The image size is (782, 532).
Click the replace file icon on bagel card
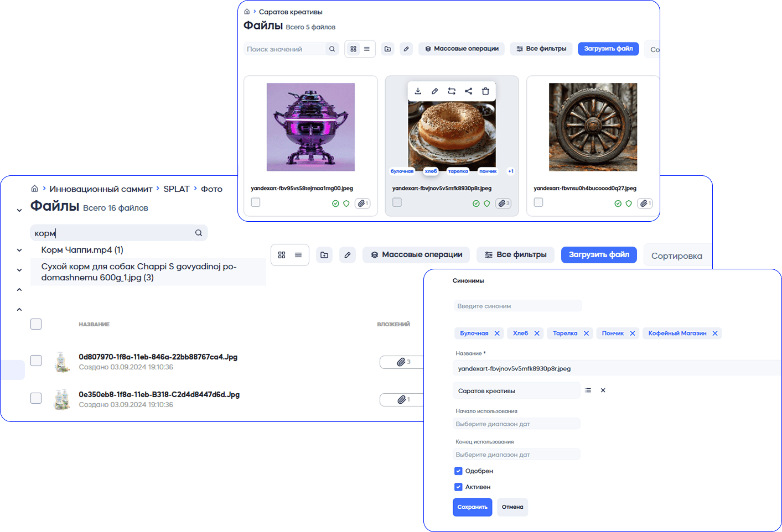pyautogui.click(x=452, y=91)
